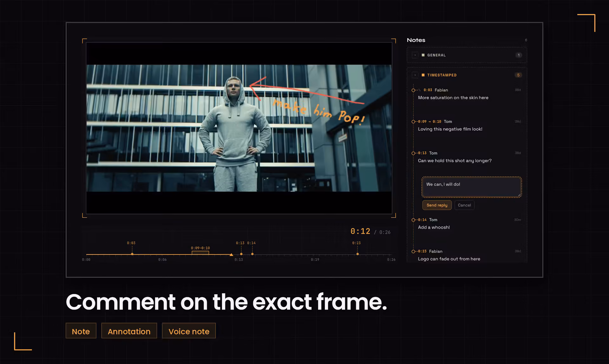Click the video preview frame
Screen dimensions: 609x364
pos(239,128)
